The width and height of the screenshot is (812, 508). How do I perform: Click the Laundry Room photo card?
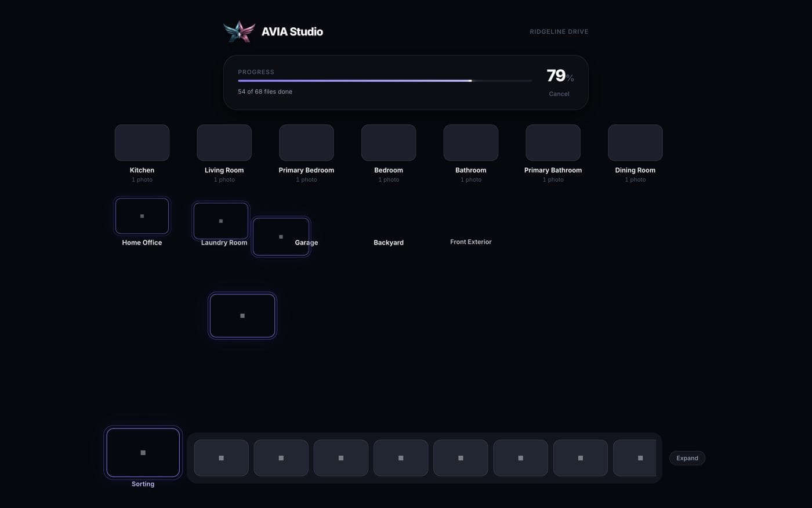[221, 221]
